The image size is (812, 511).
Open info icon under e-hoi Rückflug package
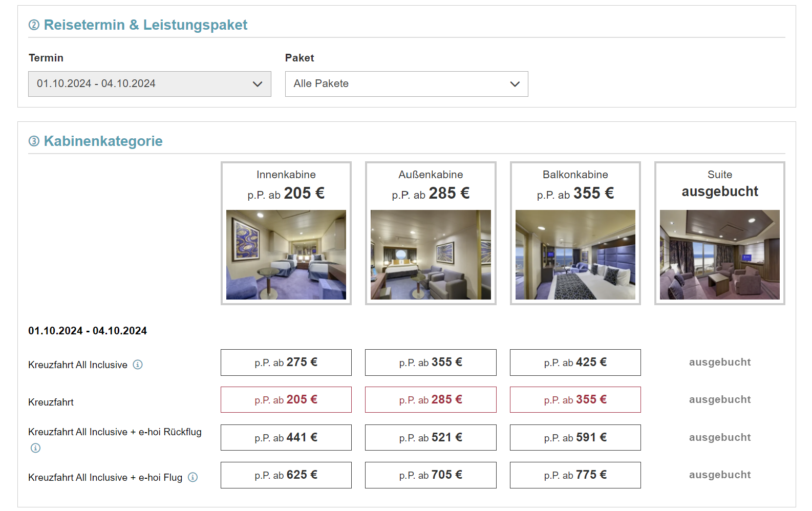tap(35, 448)
